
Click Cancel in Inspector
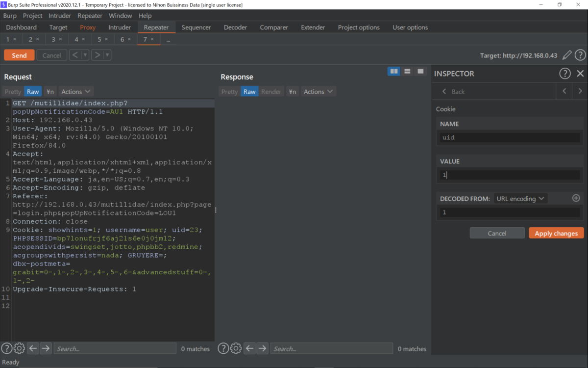(x=497, y=233)
